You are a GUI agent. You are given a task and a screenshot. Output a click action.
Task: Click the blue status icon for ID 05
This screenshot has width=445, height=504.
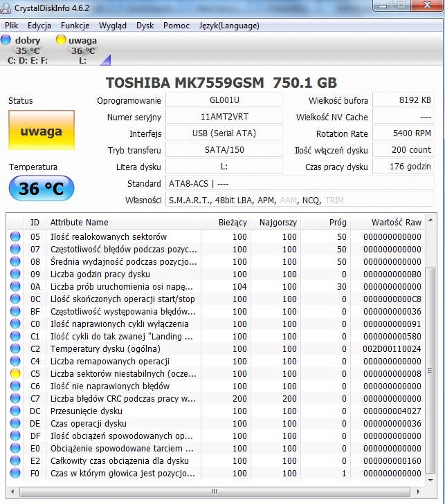[15, 236]
